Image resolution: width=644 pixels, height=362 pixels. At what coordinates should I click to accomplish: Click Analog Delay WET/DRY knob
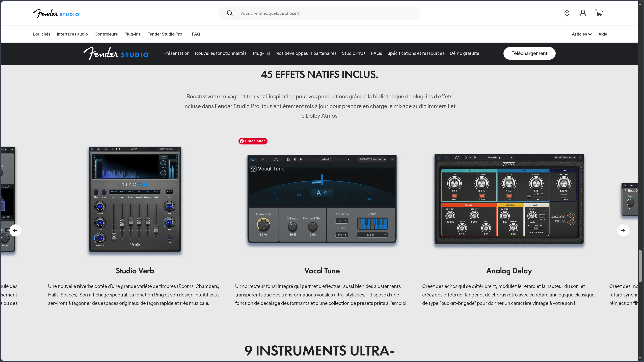[x=564, y=183]
